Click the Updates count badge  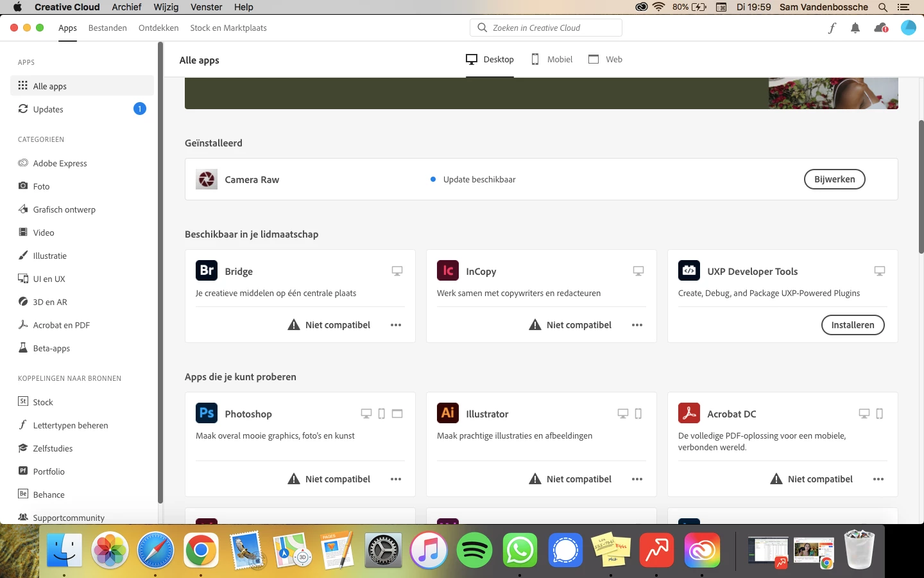(x=139, y=109)
